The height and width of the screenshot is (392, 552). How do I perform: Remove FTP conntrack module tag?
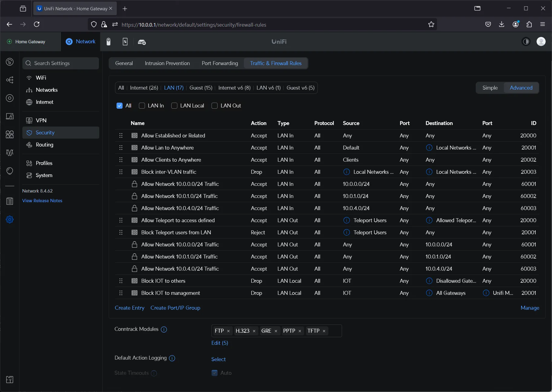[228, 331]
